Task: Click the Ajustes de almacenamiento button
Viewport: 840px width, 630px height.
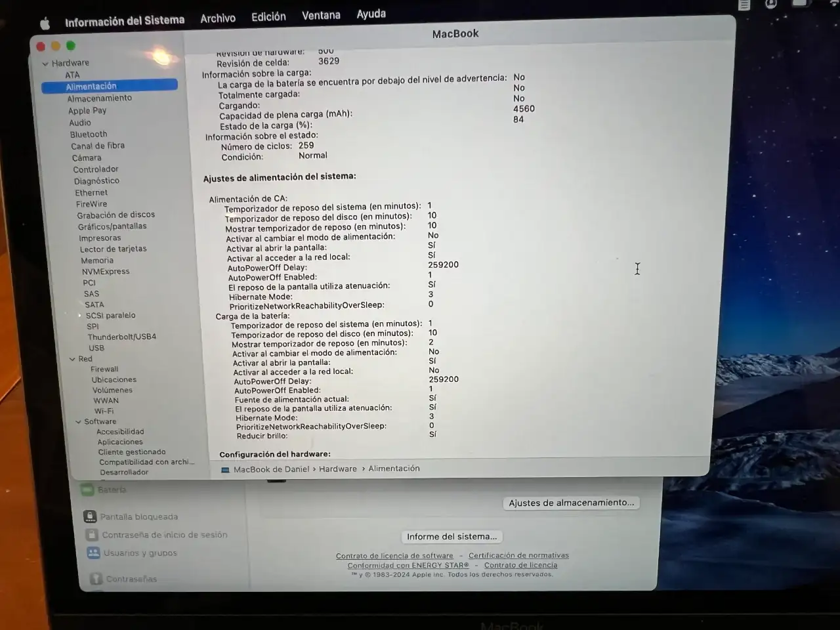Action: (x=572, y=503)
